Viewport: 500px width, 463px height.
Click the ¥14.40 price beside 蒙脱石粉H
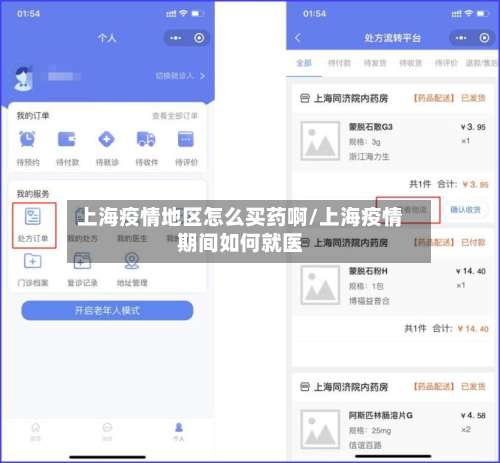[x=471, y=271]
